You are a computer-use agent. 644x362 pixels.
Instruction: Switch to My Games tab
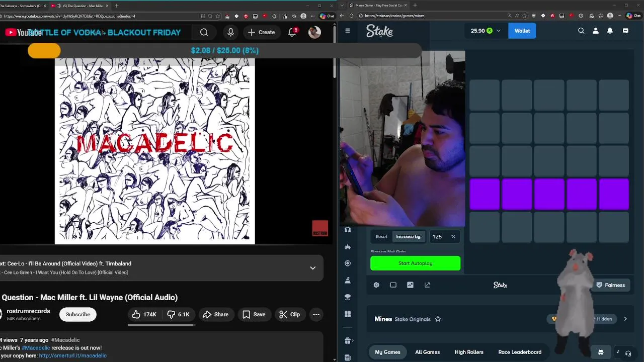pyautogui.click(x=387, y=352)
